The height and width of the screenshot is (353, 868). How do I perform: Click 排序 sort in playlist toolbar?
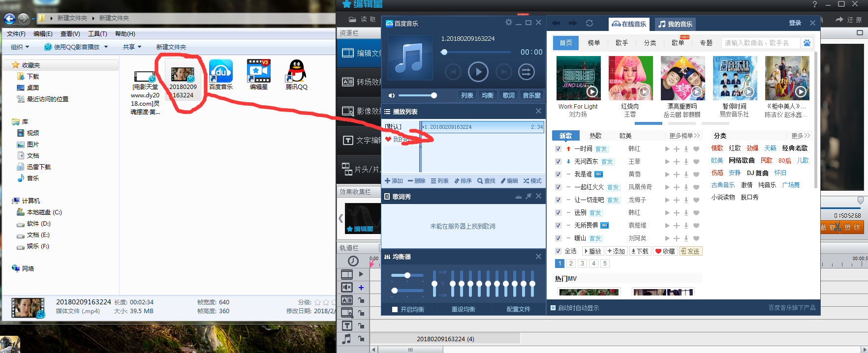pos(463,181)
